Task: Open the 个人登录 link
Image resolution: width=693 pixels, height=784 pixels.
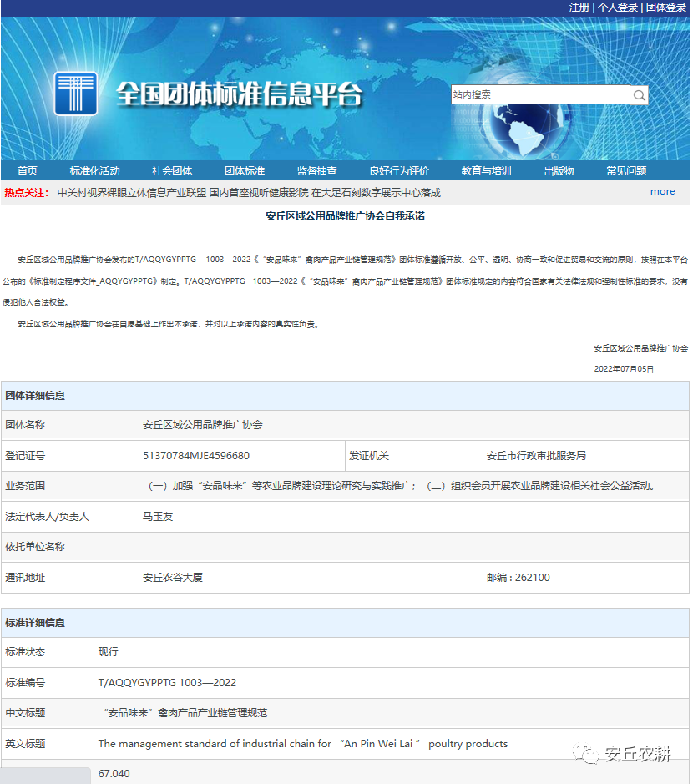Action: point(618,8)
